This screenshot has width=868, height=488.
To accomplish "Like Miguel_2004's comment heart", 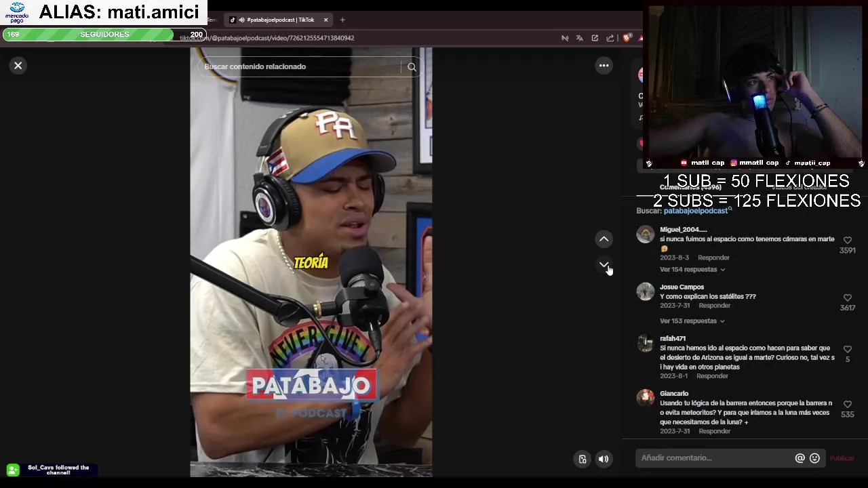I will 847,241.
